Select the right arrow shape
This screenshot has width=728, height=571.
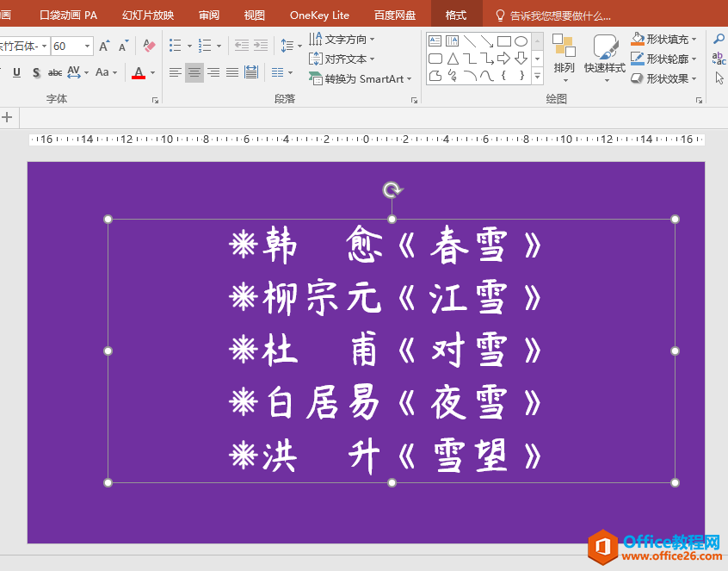(503, 59)
